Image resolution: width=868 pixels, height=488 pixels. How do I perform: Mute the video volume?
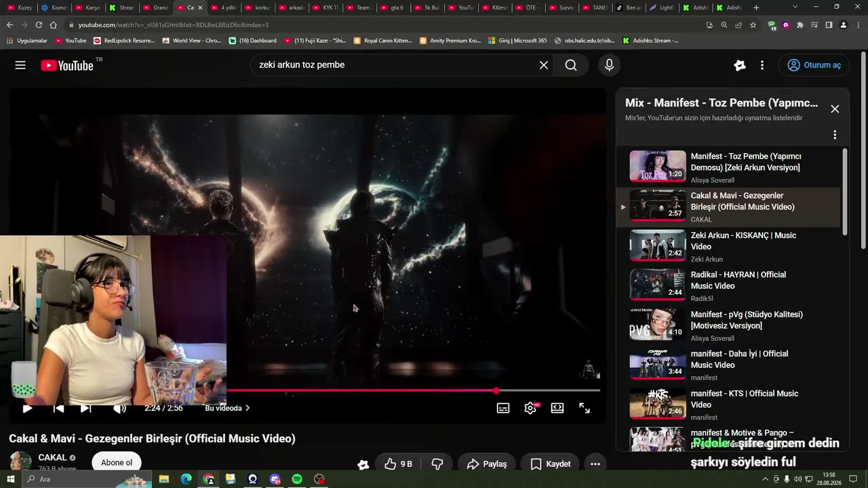pos(119,408)
